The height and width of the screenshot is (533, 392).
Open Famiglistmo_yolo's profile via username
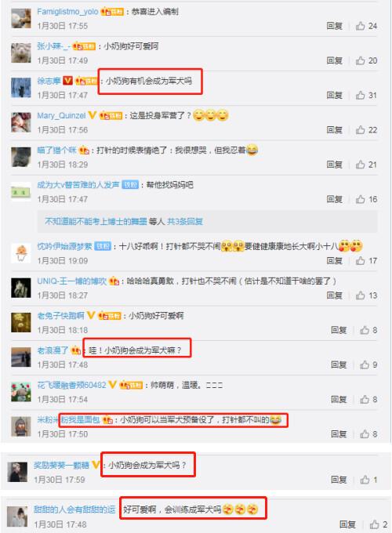pos(67,12)
